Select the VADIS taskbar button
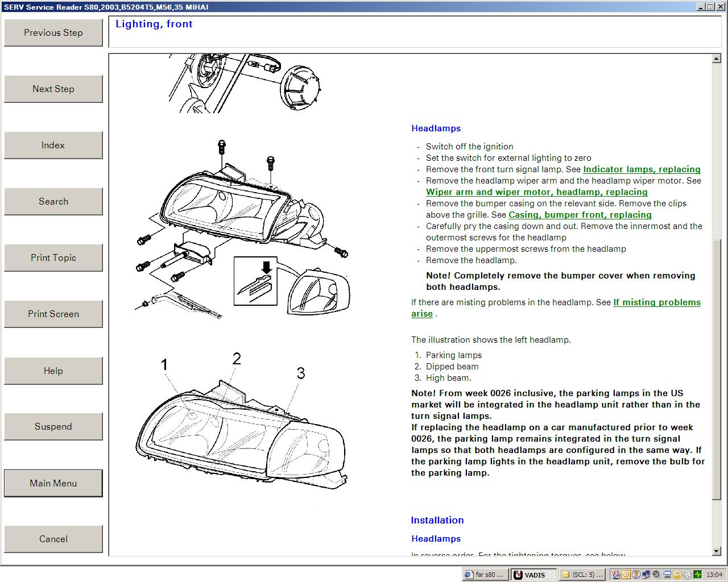 [533, 575]
